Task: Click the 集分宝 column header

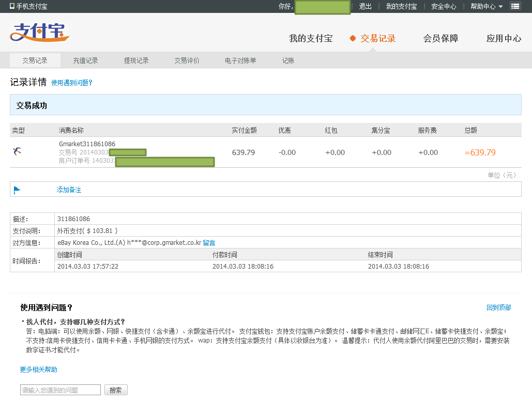Action: coord(381,130)
